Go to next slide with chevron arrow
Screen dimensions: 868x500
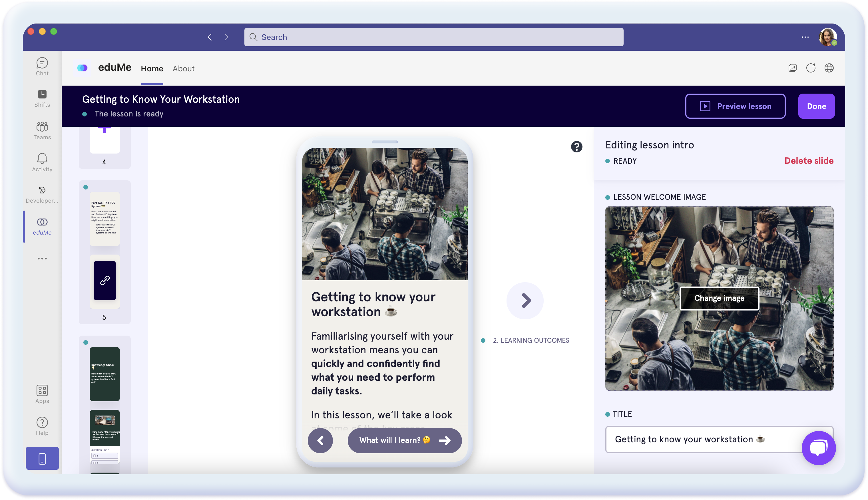(x=525, y=301)
